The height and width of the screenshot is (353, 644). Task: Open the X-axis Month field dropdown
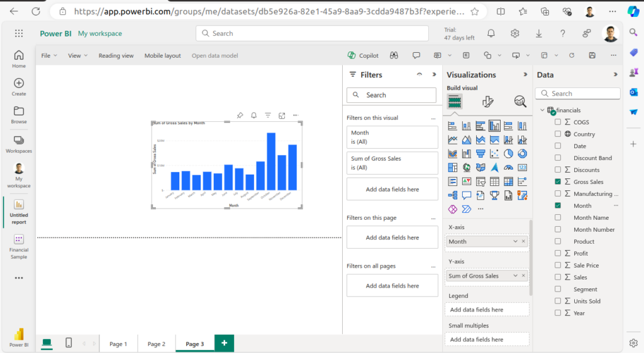pos(516,241)
